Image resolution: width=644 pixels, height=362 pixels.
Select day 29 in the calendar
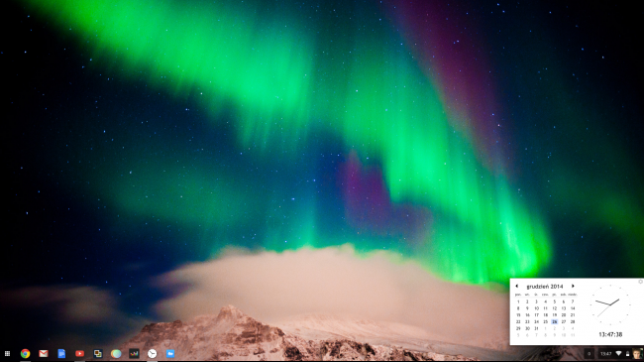[518, 328]
